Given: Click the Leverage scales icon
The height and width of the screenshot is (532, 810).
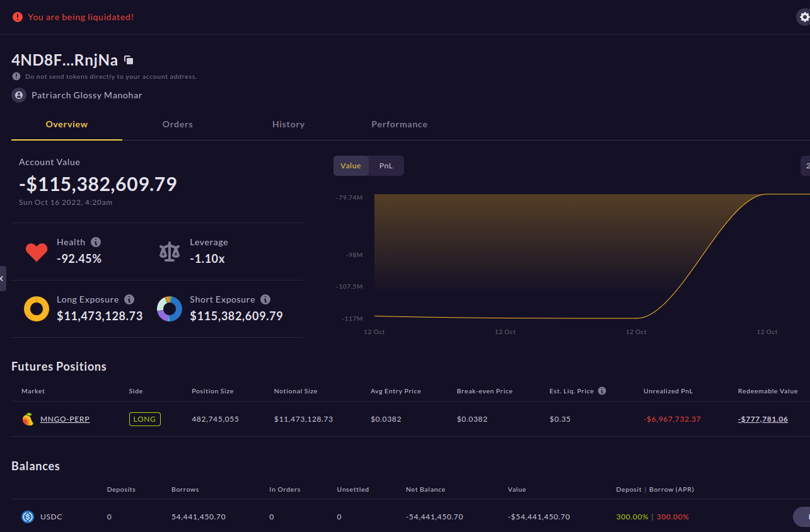Looking at the screenshot, I should click(x=169, y=252).
